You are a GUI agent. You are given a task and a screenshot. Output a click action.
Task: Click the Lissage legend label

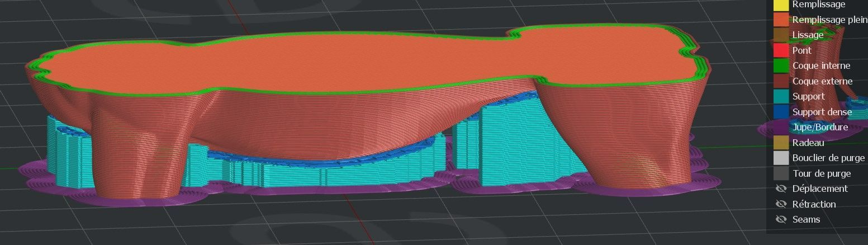[x=808, y=35]
